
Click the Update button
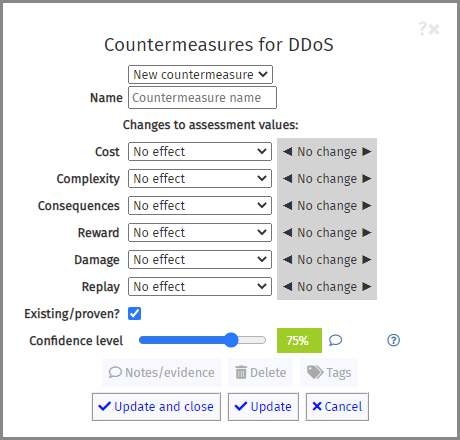[x=263, y=407]
